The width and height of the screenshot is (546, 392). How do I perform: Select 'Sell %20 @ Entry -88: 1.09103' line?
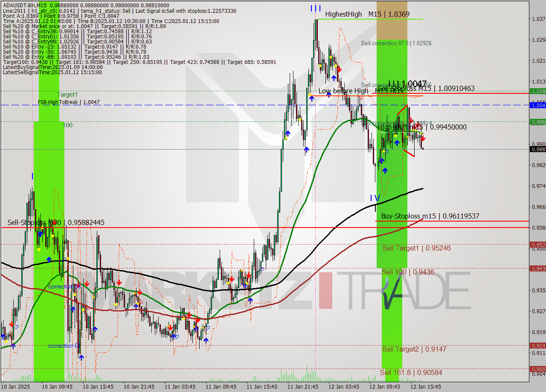(76, 57)
